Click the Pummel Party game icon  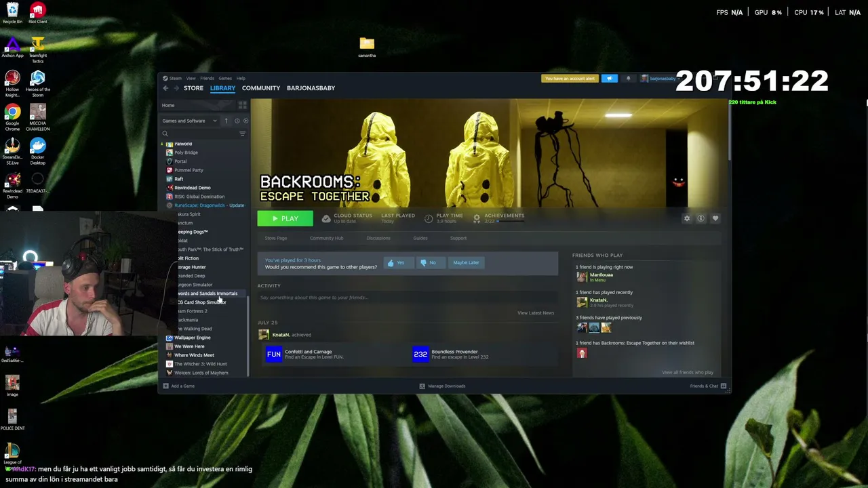coord(170,170)
